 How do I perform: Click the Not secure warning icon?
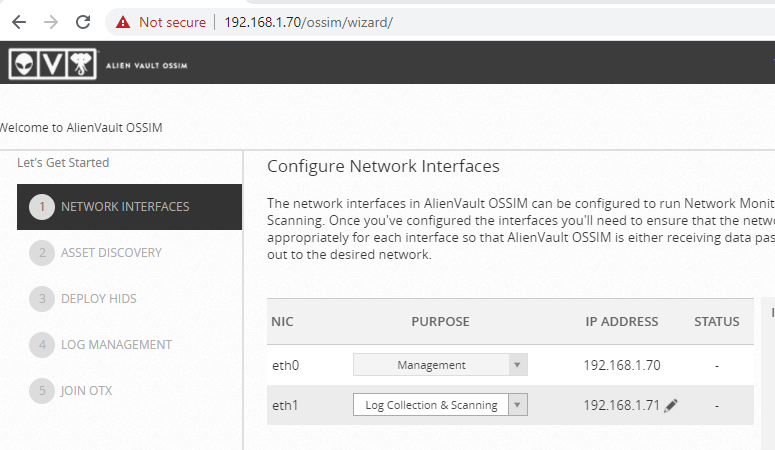pyautogui.click(x=123, y=22)
